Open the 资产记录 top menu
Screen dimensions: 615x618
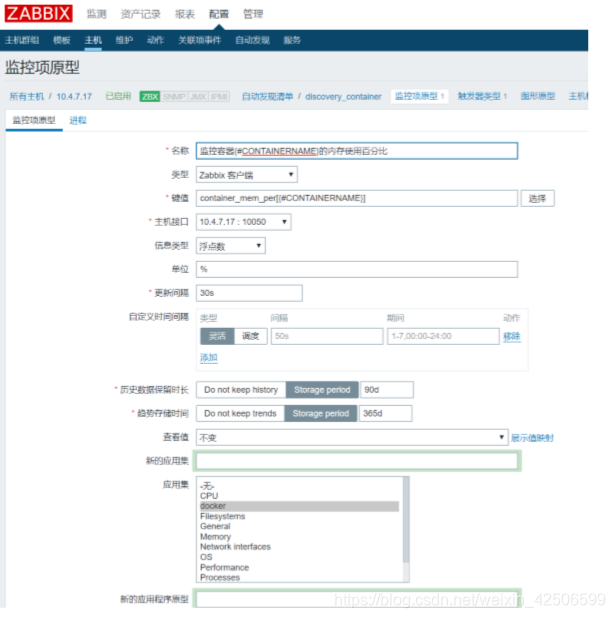(x=141, y=15)
